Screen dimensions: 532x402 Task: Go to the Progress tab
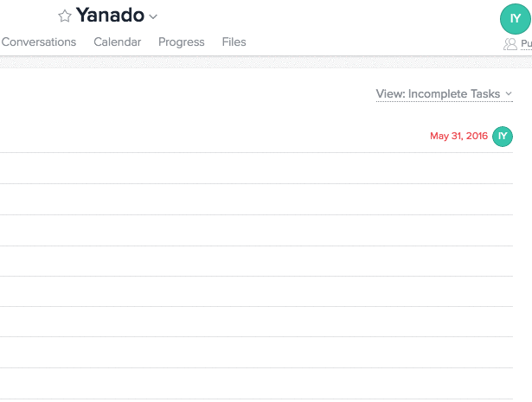(x=182, y=41)
